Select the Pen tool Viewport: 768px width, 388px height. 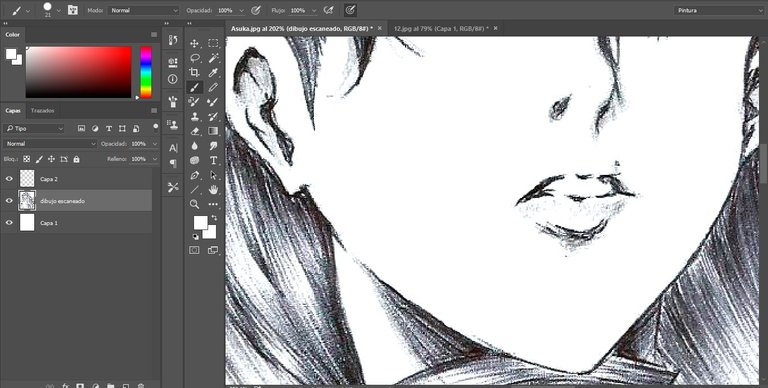coord(194,175)
